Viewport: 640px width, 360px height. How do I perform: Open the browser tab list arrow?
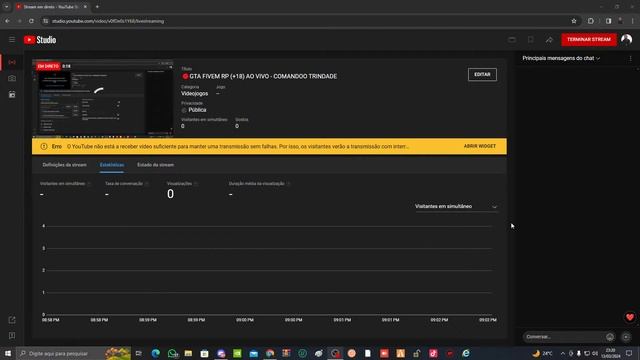coord(7,7)
